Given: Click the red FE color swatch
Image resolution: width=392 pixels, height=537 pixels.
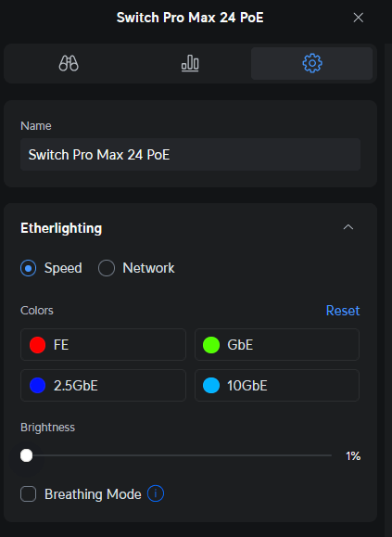Looking at the screenshot, I should click(x=38, y=345).
